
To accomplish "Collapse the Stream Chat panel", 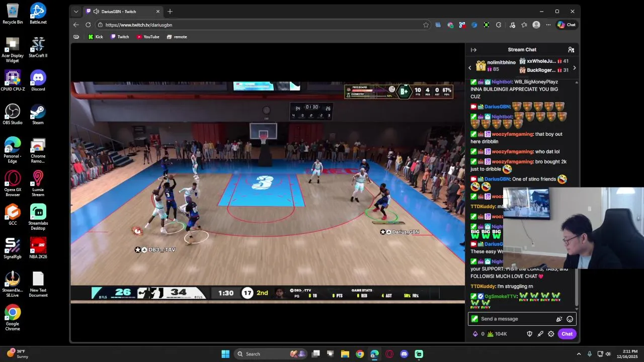I will 473,50.
